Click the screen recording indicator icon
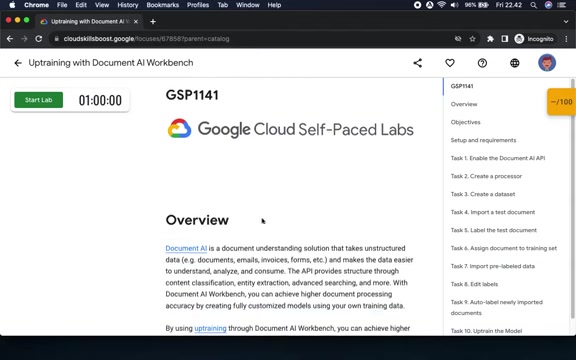 point(417,5)
